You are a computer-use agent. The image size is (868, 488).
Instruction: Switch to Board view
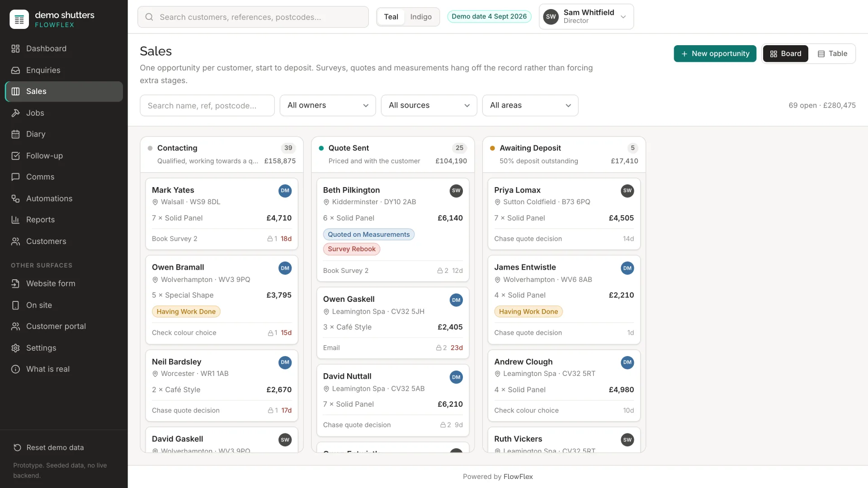[x=785, y=54]
